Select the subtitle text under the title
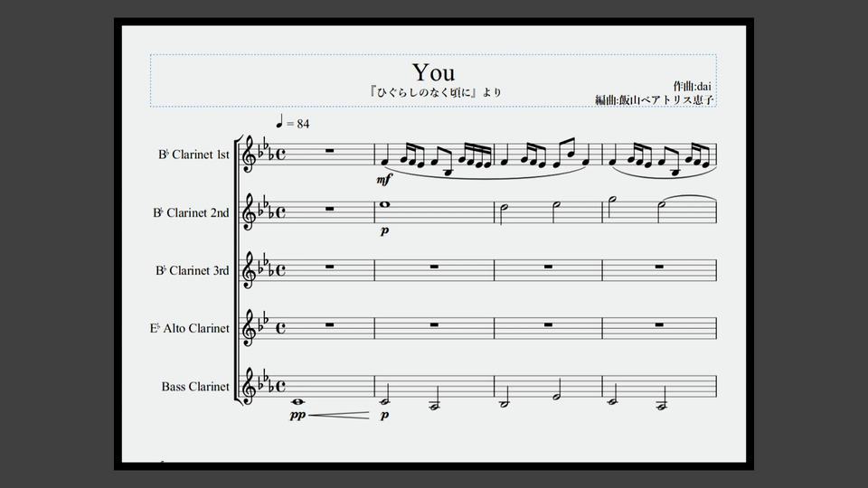This screenshot has width=868, height=488. pos(435,92)
